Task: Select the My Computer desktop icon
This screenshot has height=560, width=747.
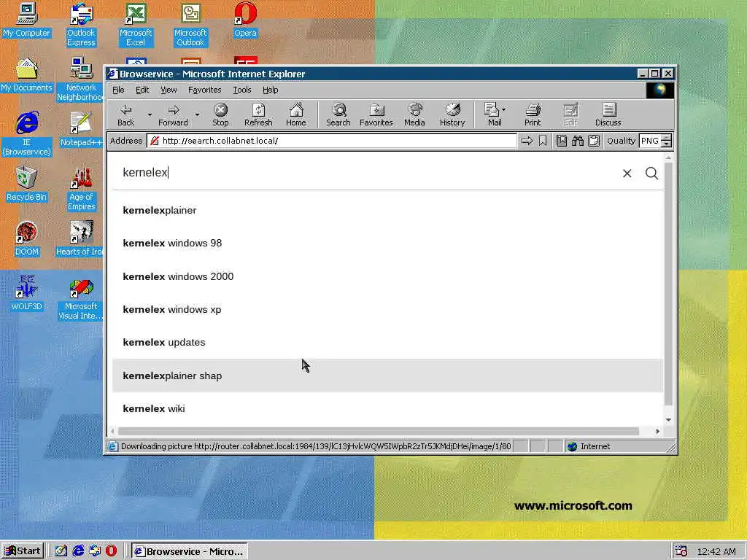Action: coord(26,20)
